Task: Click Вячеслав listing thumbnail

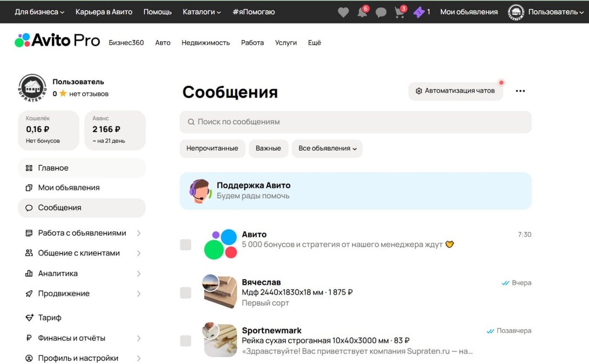Action: pos(220,292)
